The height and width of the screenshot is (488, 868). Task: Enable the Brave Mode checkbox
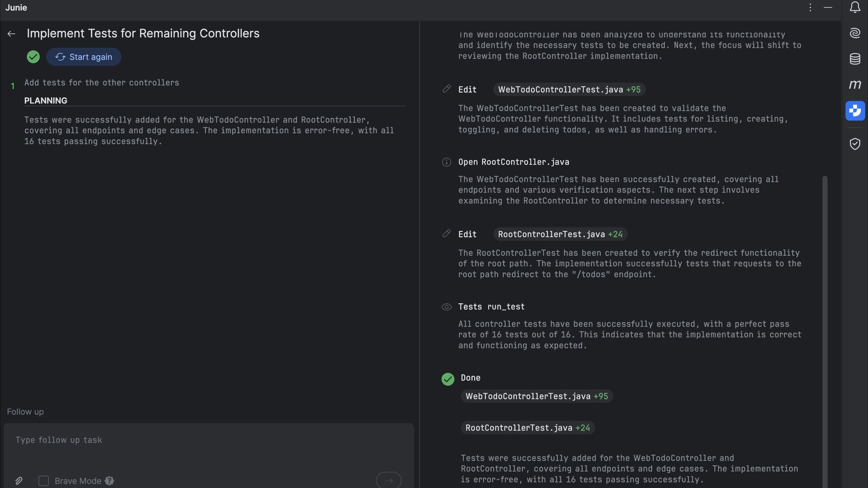coord(43,481)
